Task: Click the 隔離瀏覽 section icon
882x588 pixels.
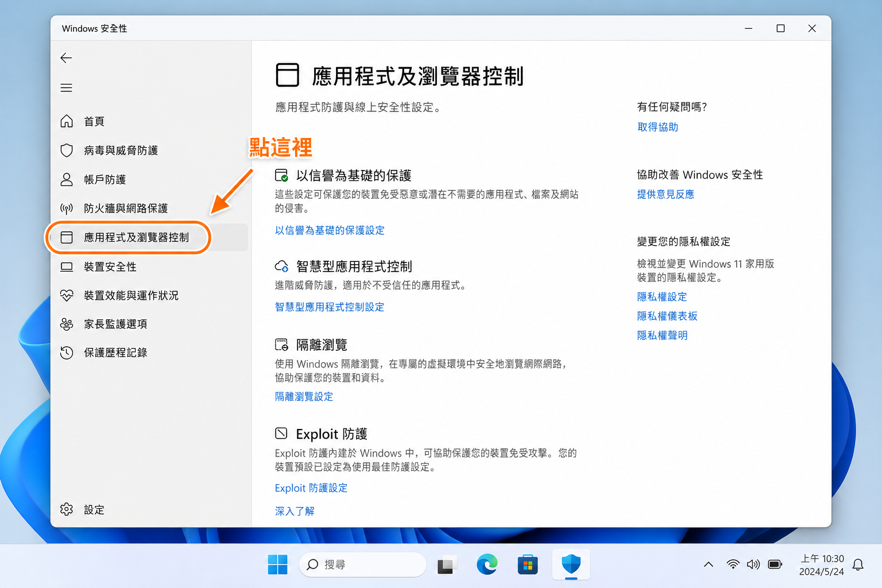Action: point(281,345)
